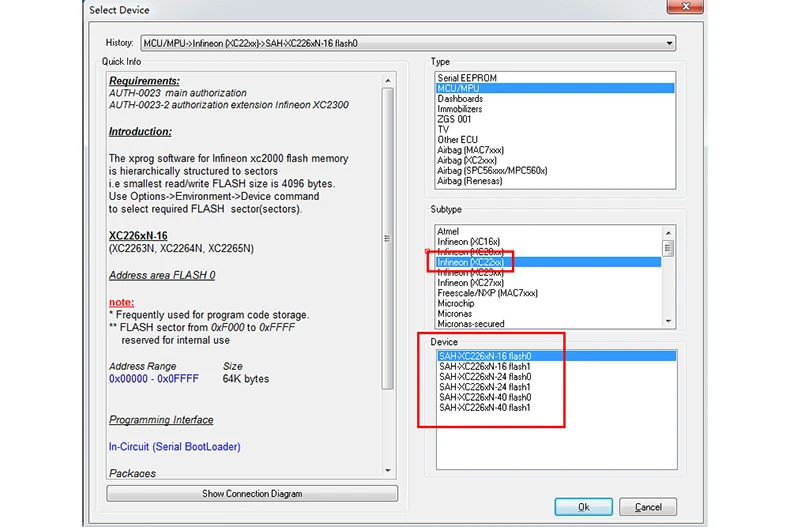790x527 pixels.
Task: Click Subtype list scroll up arrow
Action: coord(668,232)
